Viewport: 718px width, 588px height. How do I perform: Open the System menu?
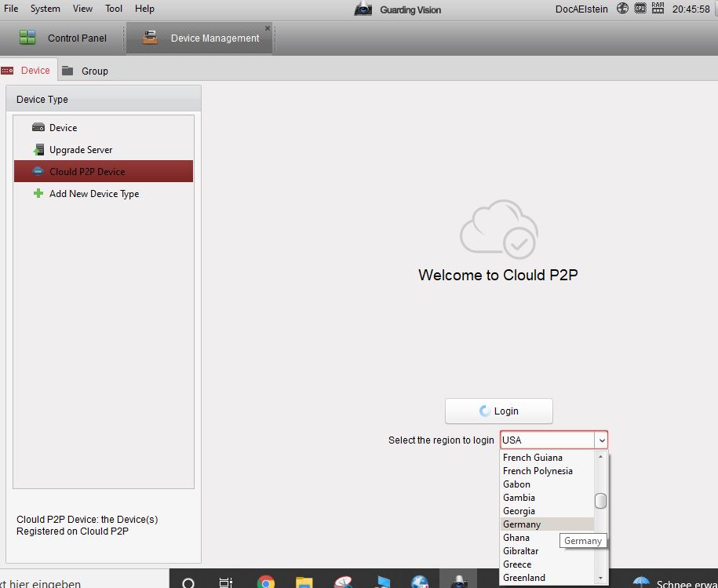click(45, 9)
